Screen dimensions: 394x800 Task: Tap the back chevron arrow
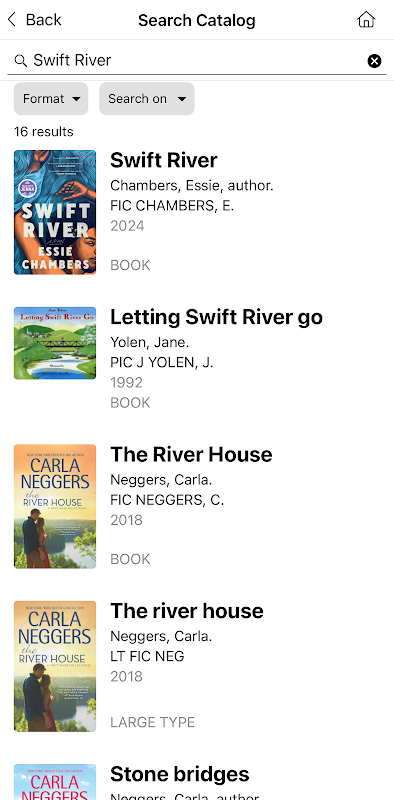tap(12, 20)
